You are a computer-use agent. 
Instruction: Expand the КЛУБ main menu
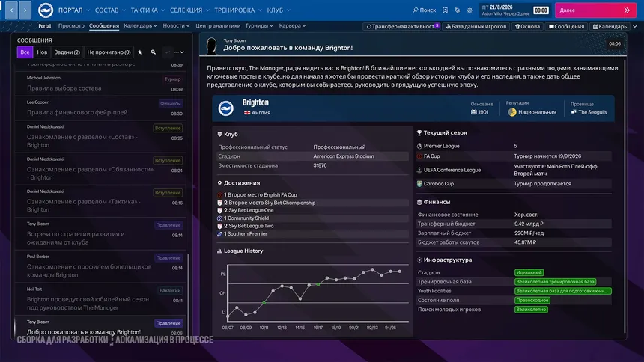coord(279,10)
